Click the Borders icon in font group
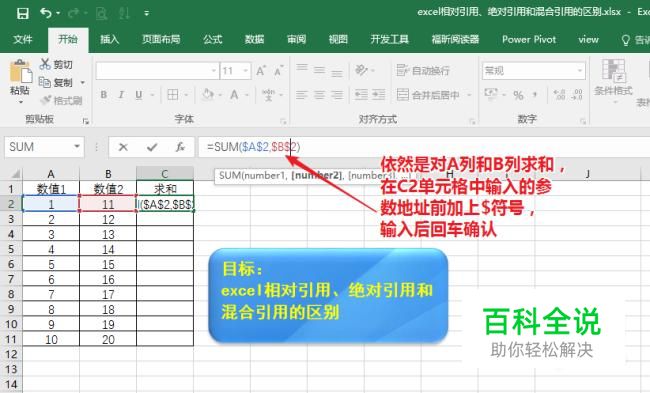The height and width of the screenshot is (393, 650). coord(172,95)
